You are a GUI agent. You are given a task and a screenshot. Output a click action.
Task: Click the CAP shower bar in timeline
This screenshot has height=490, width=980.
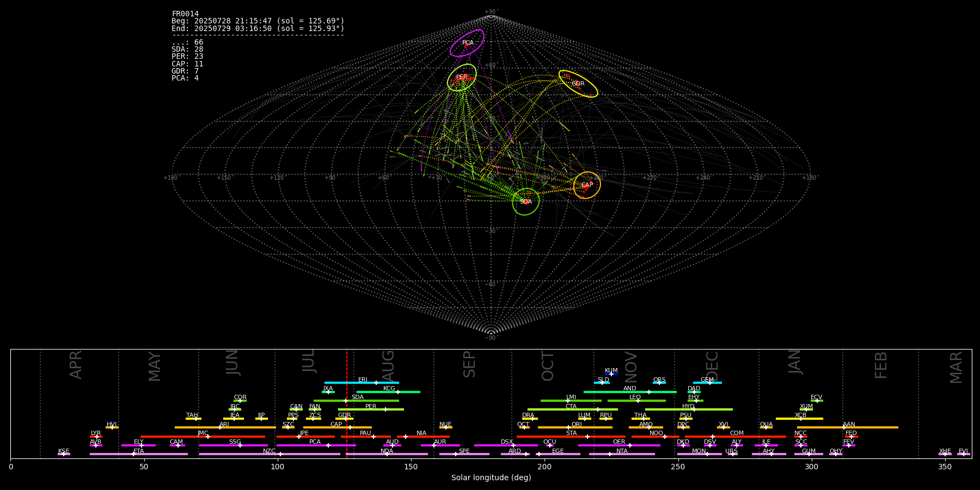(338, 427)
